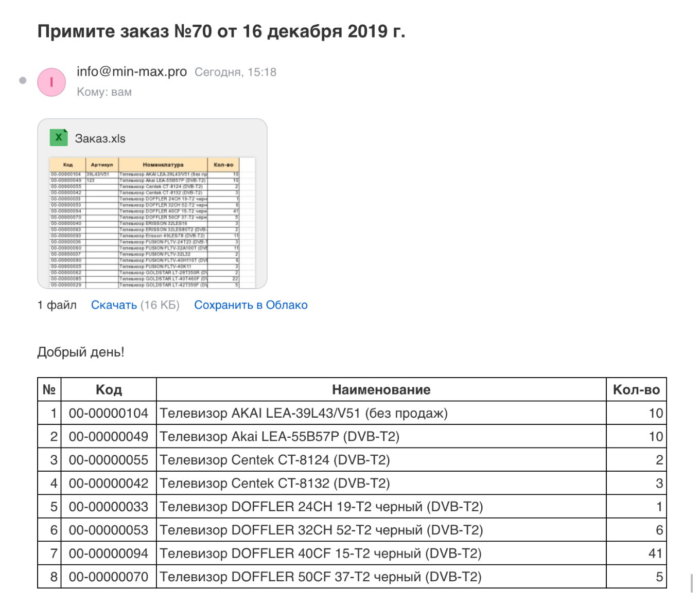The width and height of the screenshot is (700, 607).
Task: Open the Заказ.xls spreadsheet preview thumbnail
Action: 152,223
